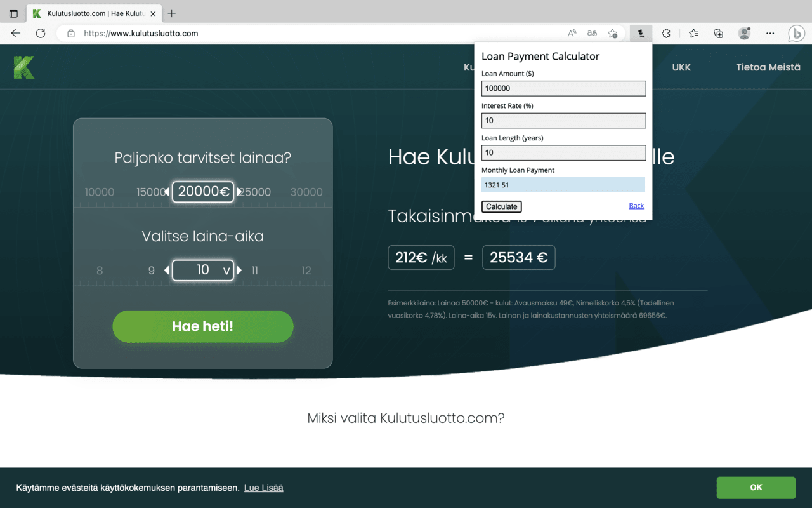Select 8 on the loan term scale
This screenshot has width=812, height=508.
100,271
